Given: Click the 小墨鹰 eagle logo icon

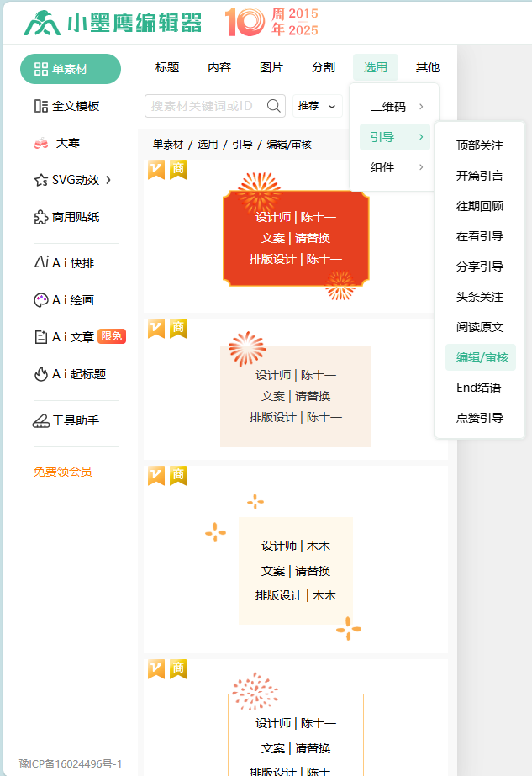Looking at the screenshot, I should coord(43,23).
